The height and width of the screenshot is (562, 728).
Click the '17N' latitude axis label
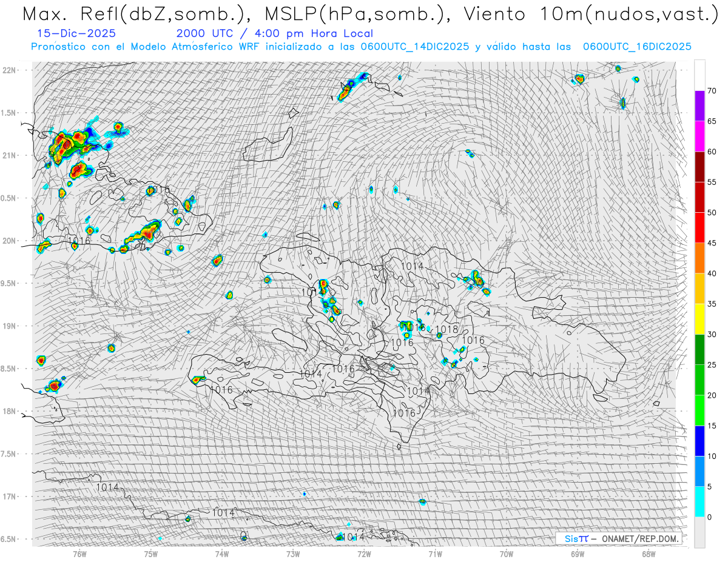click(x=9, y=497)
